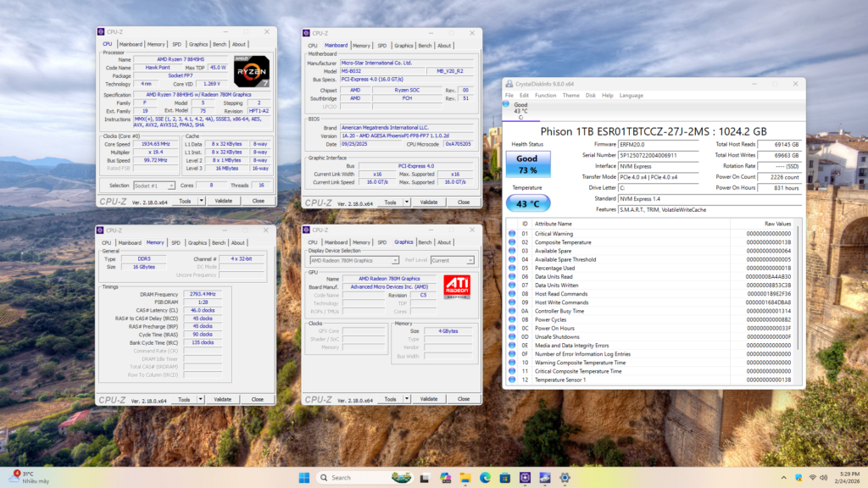
Task: Click the Tools button in the Memory window
Action: pyautogui.click(x=186, y=398)
